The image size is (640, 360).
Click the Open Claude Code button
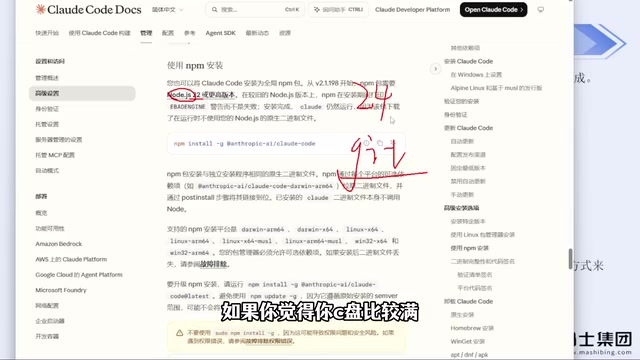pyautogui.click(x=493, y=9)
